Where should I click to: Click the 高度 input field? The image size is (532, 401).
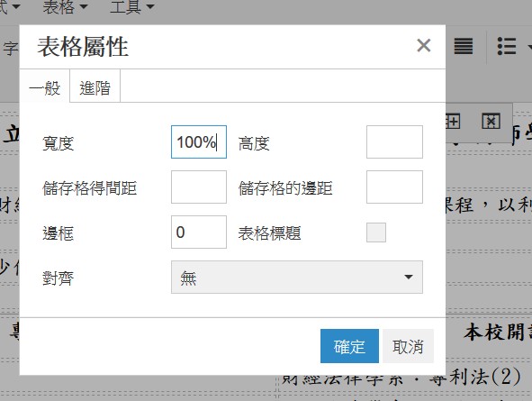pyautogui.click(x=394, y=142)
